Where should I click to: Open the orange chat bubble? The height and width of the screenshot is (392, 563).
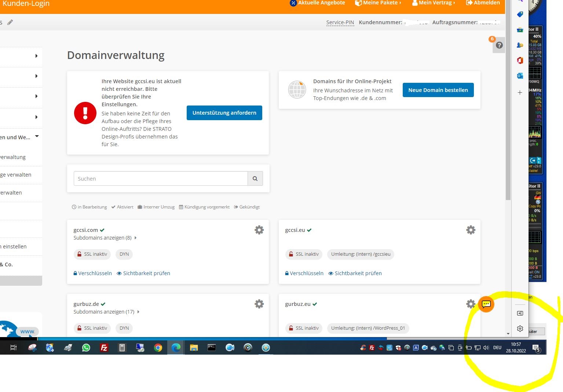click(486, 304)
